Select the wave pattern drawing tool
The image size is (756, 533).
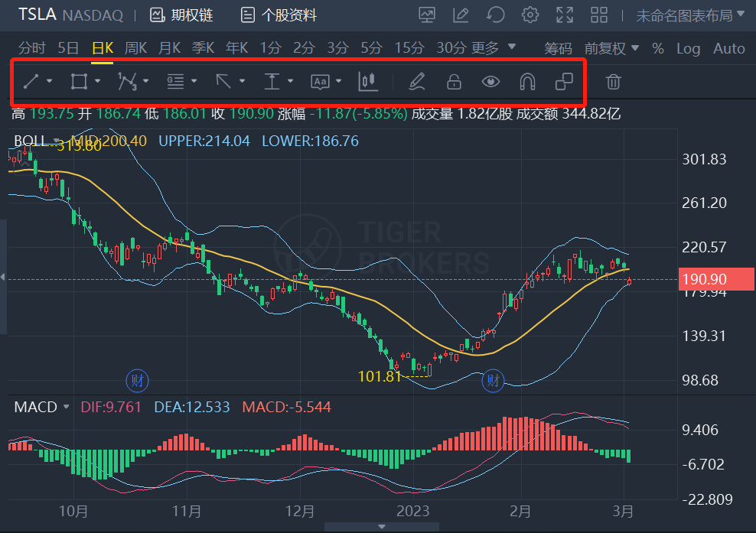click(x=127, y=82)
